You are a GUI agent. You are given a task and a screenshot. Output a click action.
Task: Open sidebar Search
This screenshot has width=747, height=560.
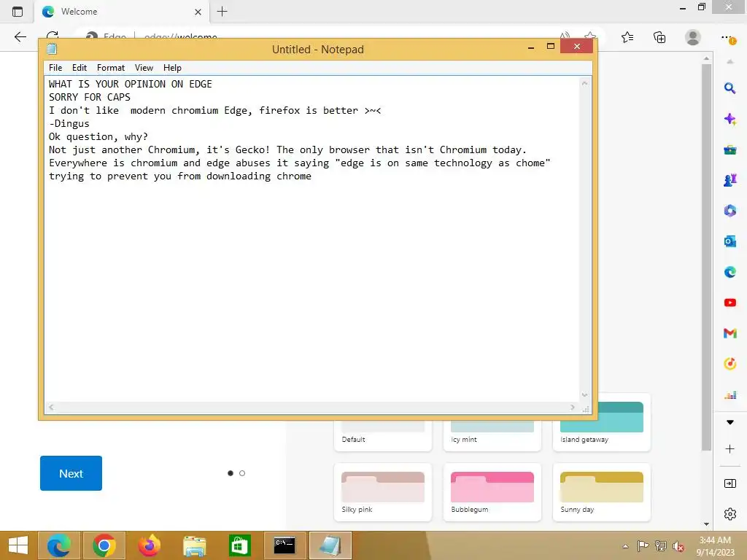point(729,88)
